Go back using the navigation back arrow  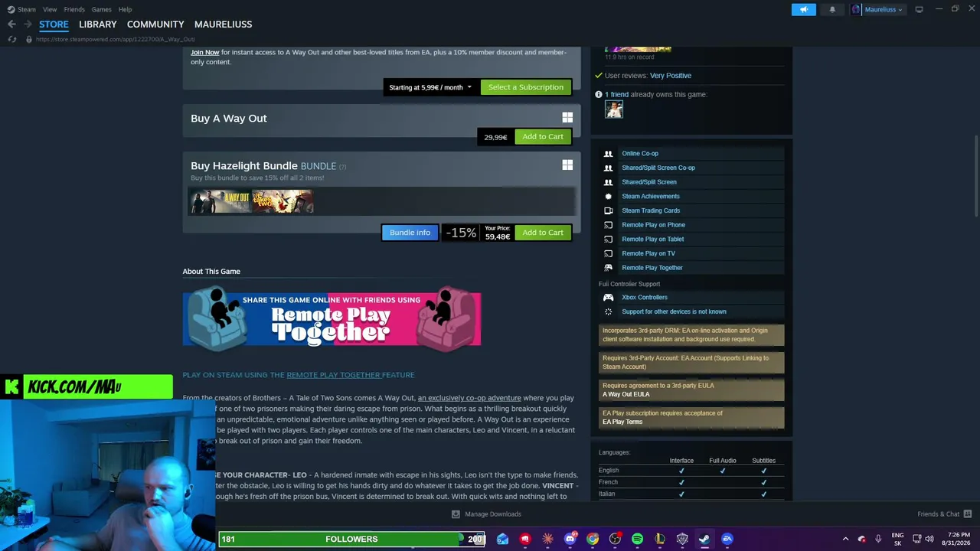point(11,24)
